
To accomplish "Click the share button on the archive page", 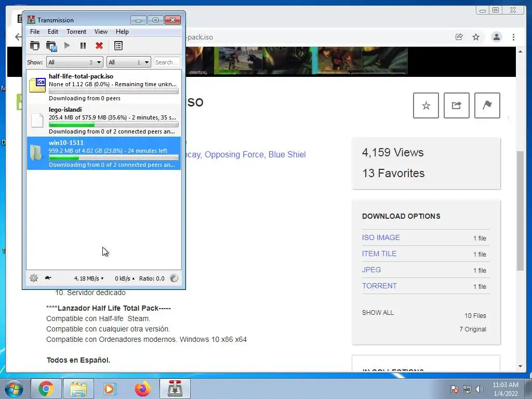I will tap(456, 105).
